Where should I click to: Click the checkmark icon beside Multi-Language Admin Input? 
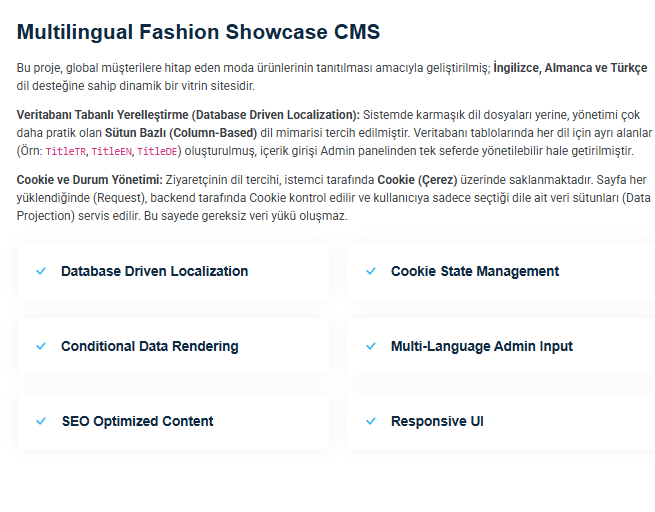(x=371, y=346)
